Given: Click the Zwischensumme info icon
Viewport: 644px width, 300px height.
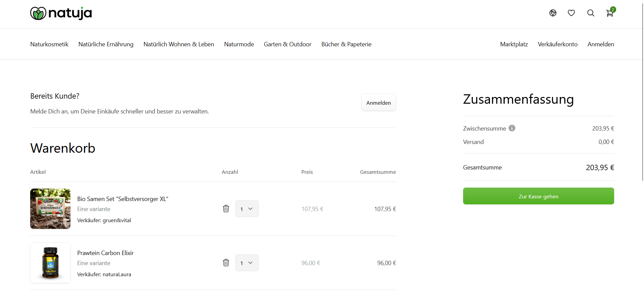Looking at the screenshot, I should [x=512, y=128].
